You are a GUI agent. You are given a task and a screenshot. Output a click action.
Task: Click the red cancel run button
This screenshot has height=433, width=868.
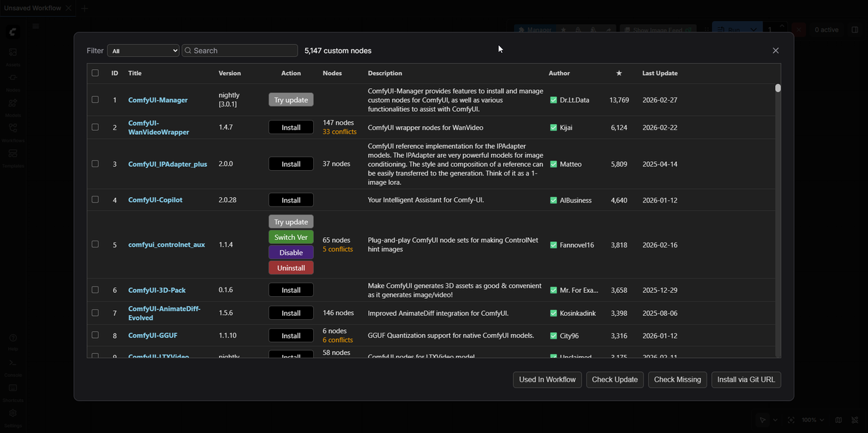point(799,30)
